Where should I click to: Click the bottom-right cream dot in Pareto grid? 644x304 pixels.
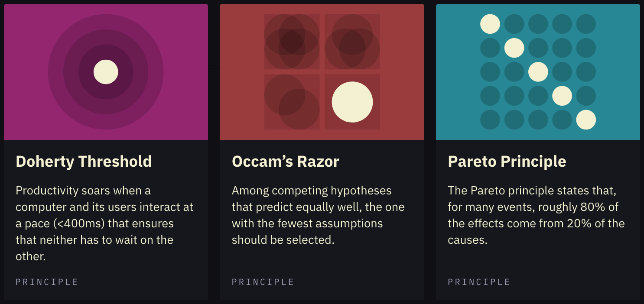[586, 120]
